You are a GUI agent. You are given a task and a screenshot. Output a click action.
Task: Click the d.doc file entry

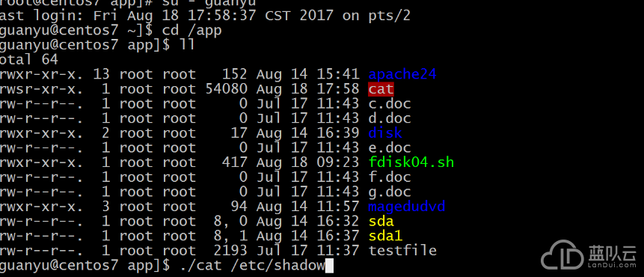pyautogui.click(x=390, y=118)
